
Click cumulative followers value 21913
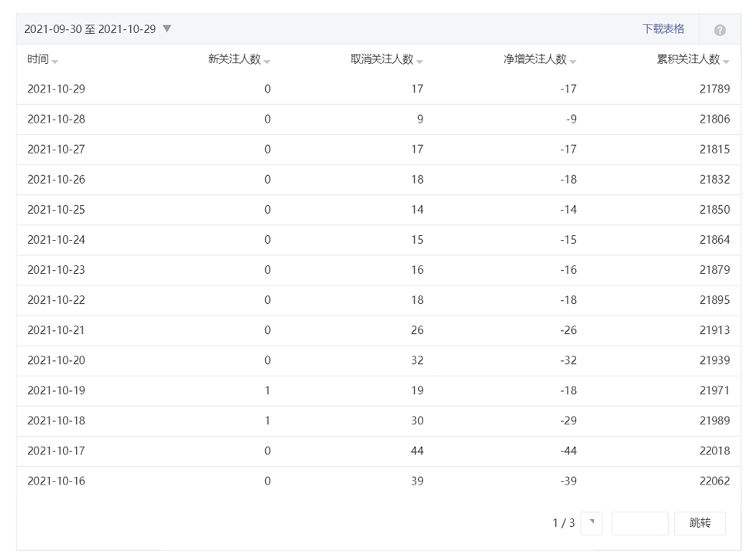[714, 330]
